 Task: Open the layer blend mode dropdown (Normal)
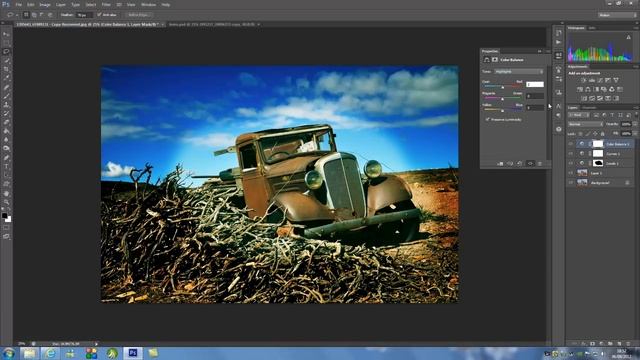(585, 124)
